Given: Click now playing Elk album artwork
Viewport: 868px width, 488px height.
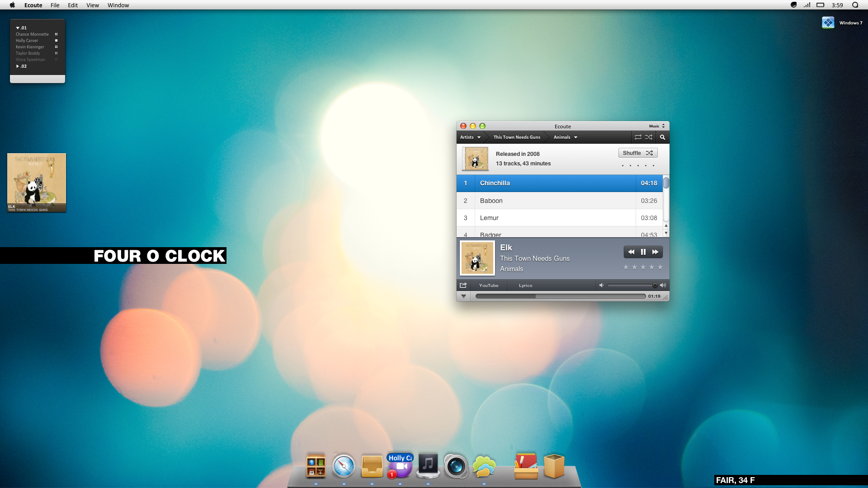Looking at the screenshot, I should click(477, 258).
